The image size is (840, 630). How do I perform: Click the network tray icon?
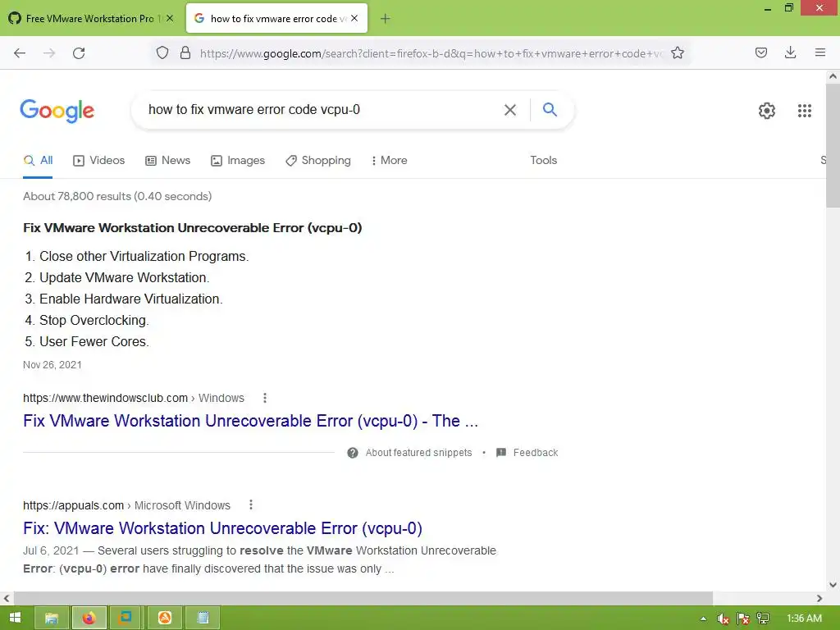763,619
